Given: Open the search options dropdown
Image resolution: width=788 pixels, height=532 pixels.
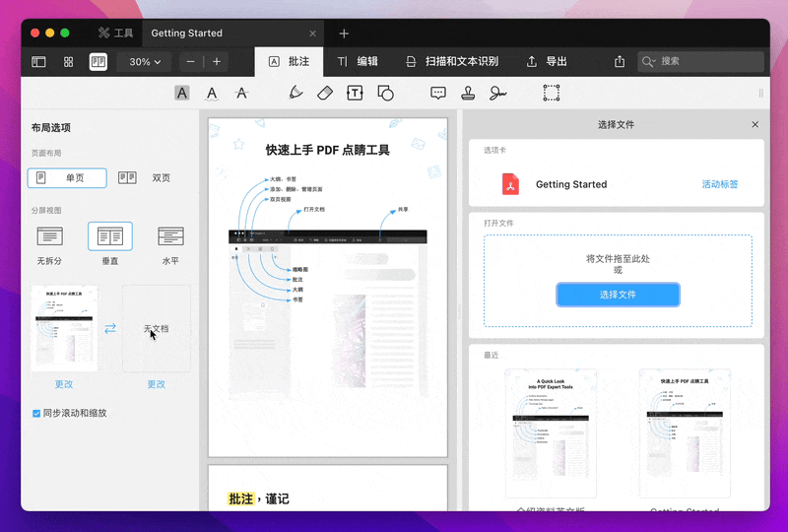Looking at the screenshot, I should (649, 61).
